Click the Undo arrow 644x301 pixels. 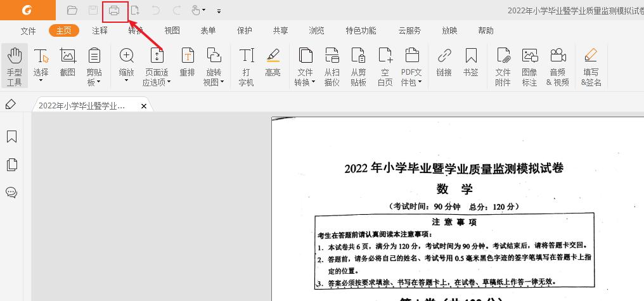pyautogui.click(x=156, y=10)
